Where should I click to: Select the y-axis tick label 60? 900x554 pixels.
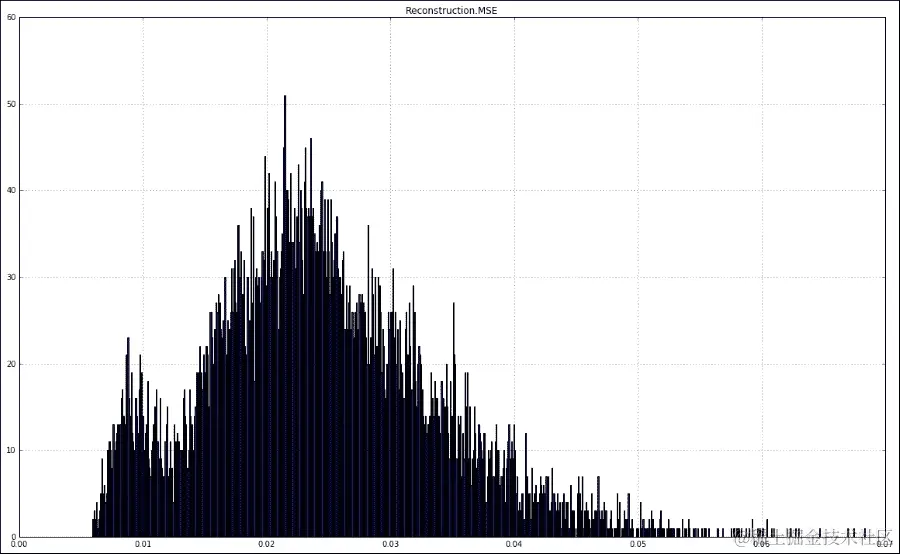pos(11,17)
